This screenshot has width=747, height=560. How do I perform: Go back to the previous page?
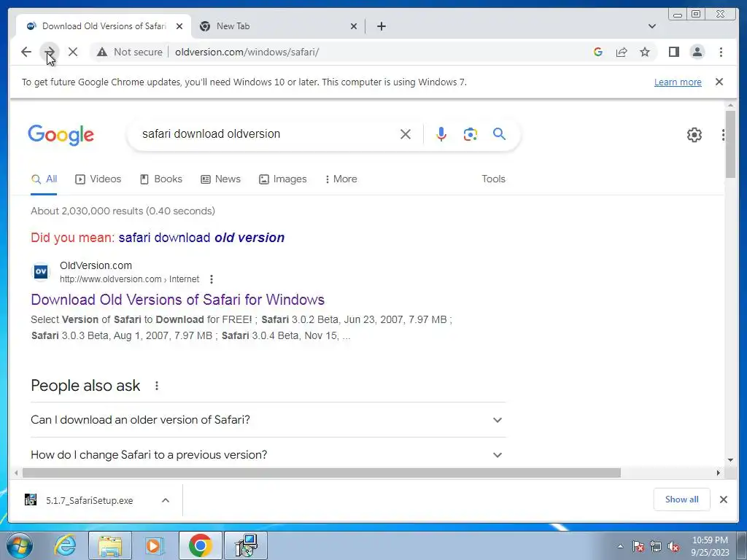point(26,52)
